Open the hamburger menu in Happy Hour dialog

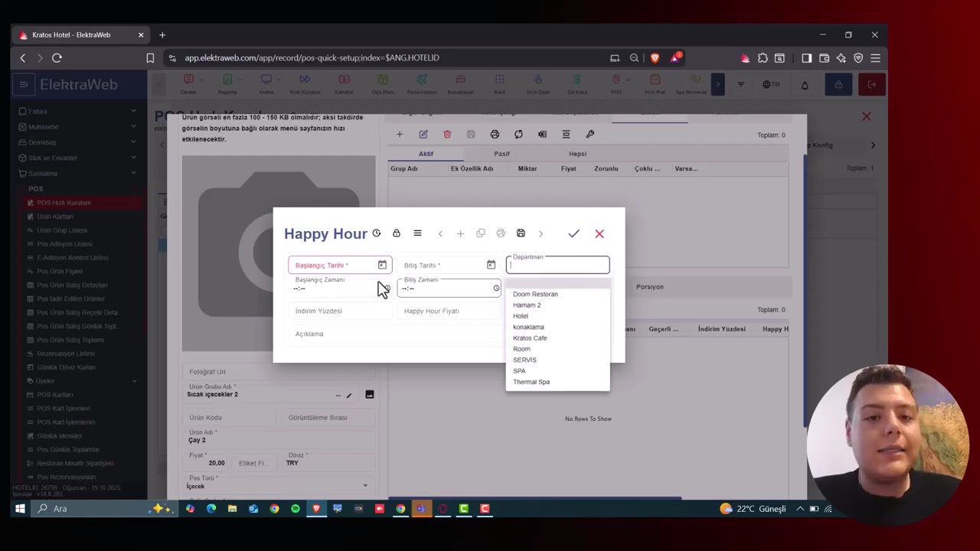[x=417, y=233]
